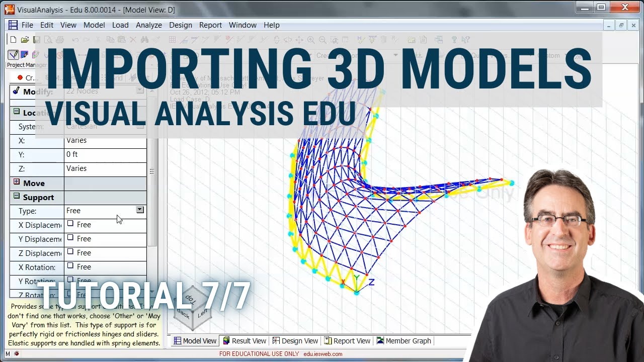Click the Pan four-arrow icon

pos(299,40)
